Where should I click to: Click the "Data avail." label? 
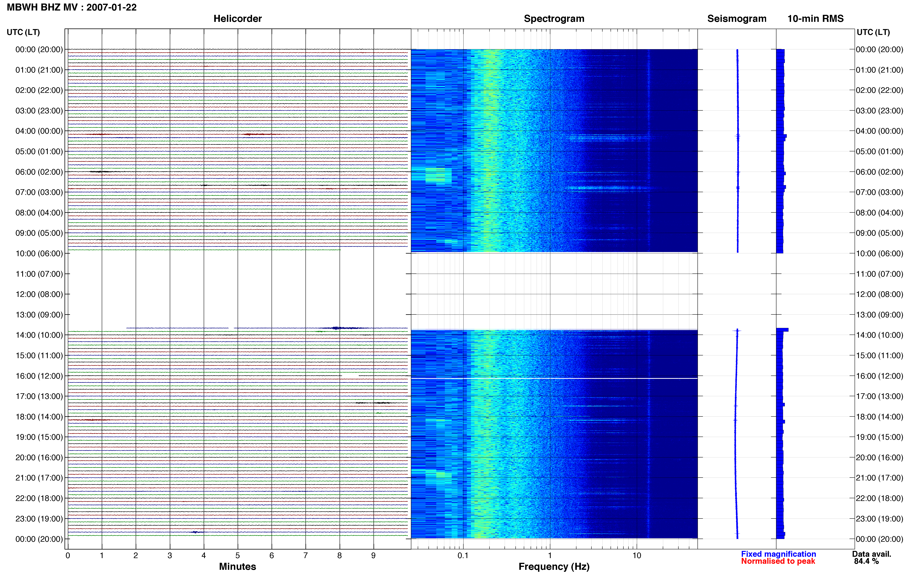coord(872,554)
